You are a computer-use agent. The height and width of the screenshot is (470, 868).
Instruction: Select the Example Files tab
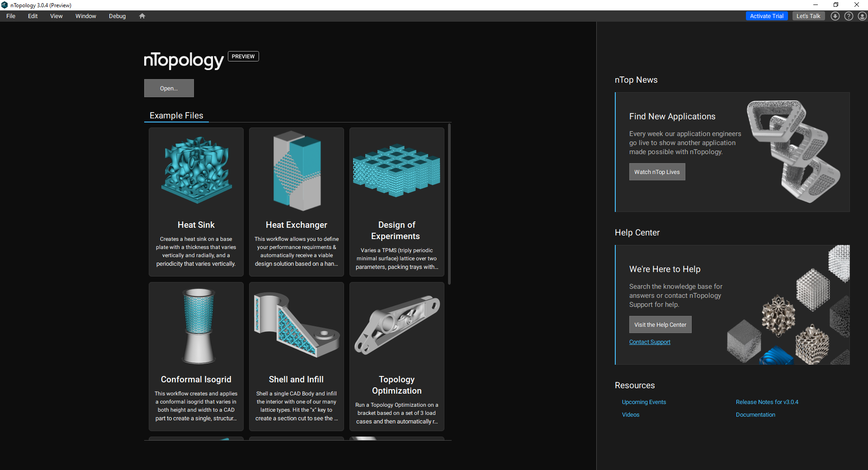[x=176, y=116]
